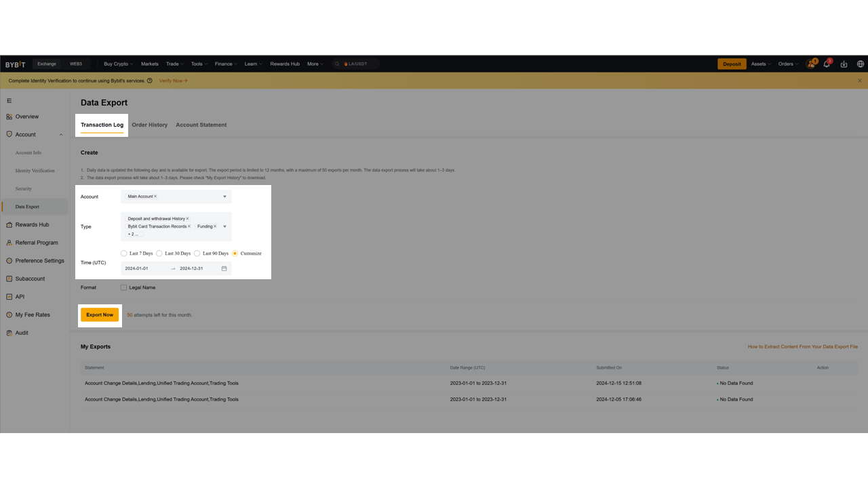Click the Bybit logo
Image resolution: width=868 pixels, height=488 pixels.
click(16, 64)
